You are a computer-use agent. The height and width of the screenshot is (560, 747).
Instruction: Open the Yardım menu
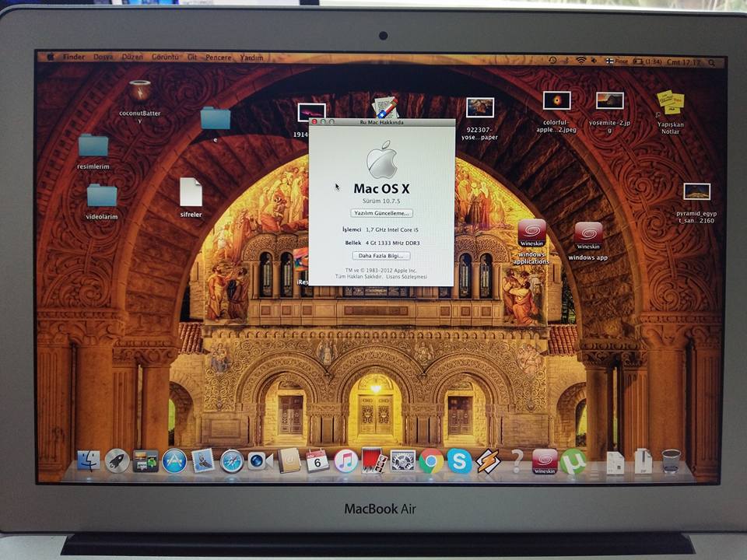click(251, 58)
